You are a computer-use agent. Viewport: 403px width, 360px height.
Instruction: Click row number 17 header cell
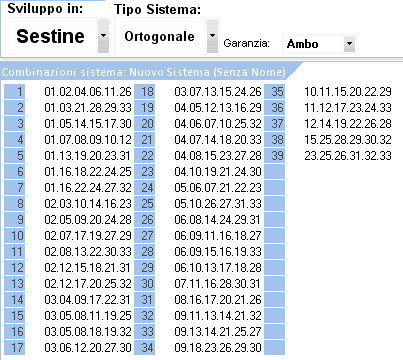tap(15, 347)
